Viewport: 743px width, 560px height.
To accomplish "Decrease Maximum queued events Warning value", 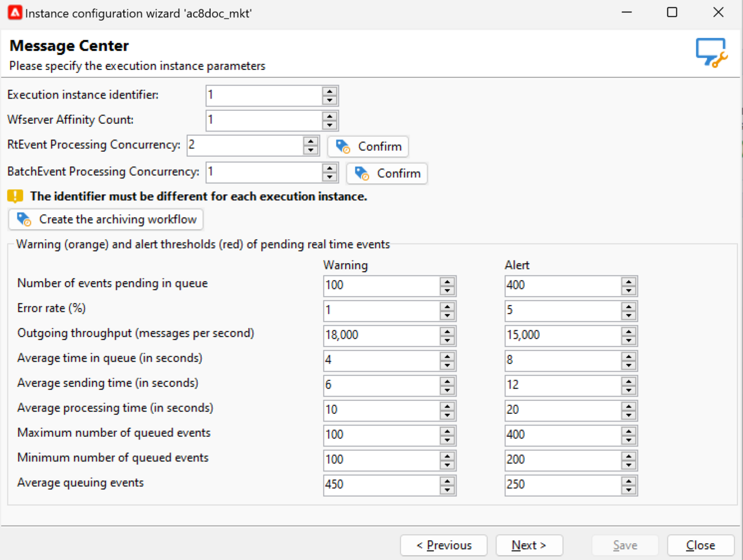I will pyautogui.click(x=447, y=440).
